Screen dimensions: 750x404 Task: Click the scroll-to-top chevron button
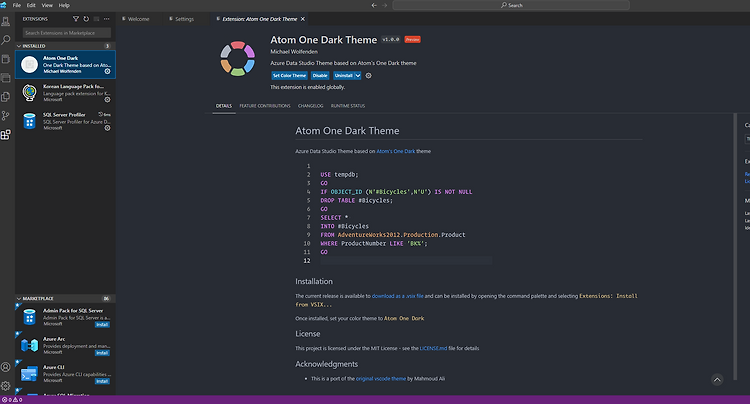[x=717, y=380]
